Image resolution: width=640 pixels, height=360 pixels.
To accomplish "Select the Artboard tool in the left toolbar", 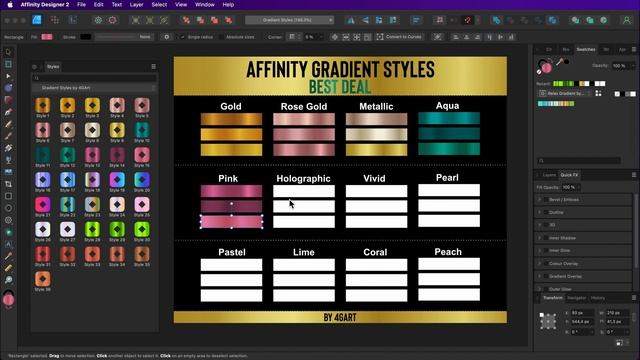I will pos(8,64).
